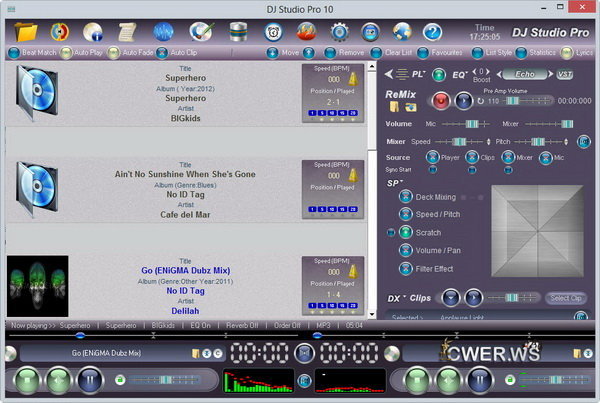Toggle the Lyrics option
The height and width of the screenshot is (403, 600).
pyautogui.click(x=567, y=53)
